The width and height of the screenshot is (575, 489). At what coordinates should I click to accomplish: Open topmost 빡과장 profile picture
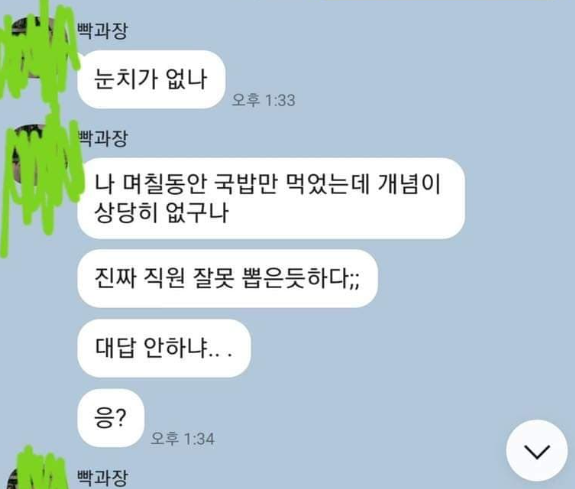(x=37, y=48)
